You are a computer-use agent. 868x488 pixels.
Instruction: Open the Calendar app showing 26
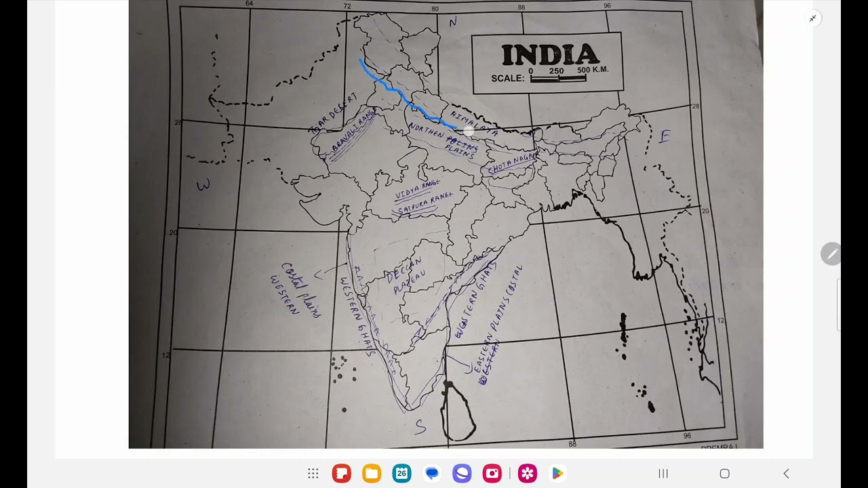(x=401, y=473)
